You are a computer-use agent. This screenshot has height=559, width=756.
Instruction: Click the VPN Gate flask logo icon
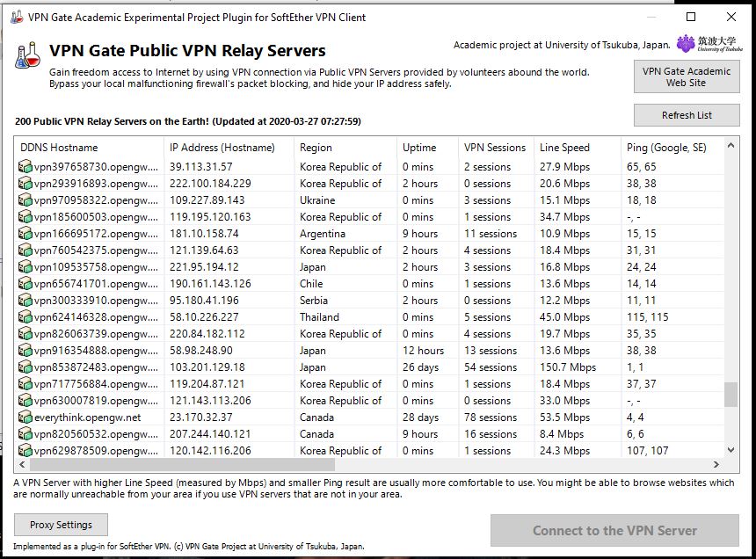(x=27, y=55)
